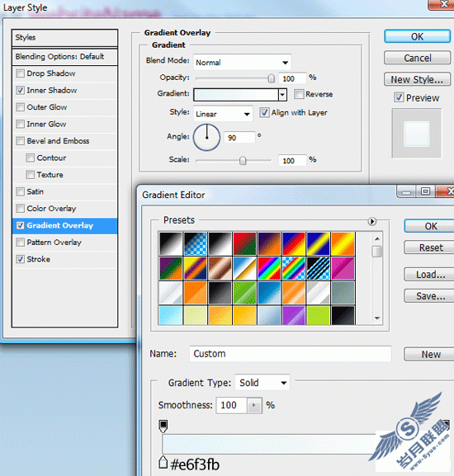Click the Angle dial control
The image size is (454, 476).
click(x=207, y=137)
